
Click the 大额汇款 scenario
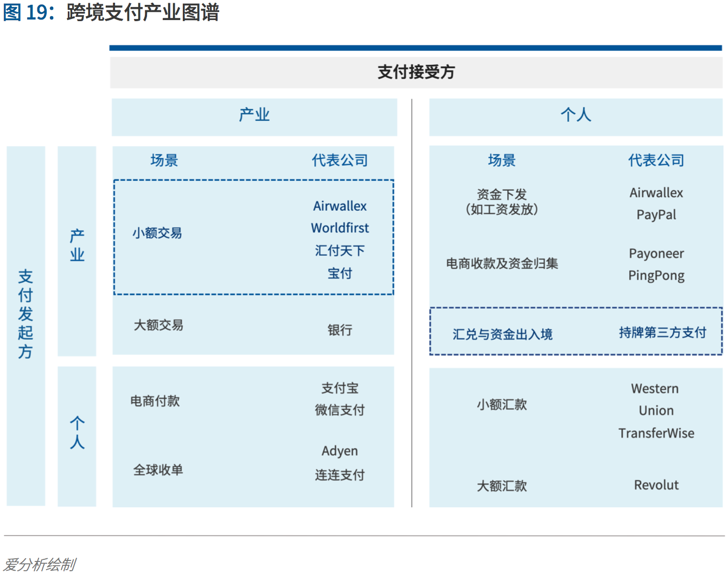(x=502, y=486)
